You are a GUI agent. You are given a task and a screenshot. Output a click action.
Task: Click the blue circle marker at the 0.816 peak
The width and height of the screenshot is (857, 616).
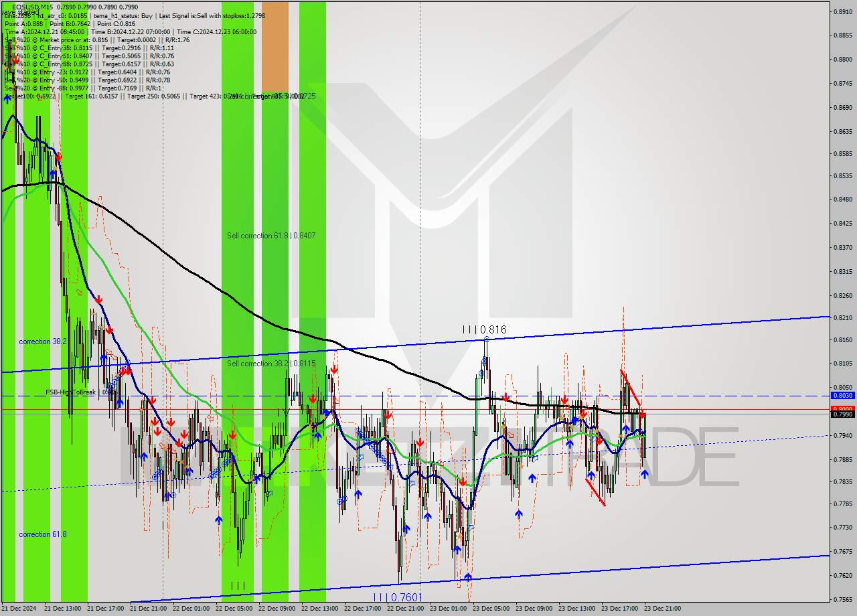pyautogui.click(x=486, y=339)
